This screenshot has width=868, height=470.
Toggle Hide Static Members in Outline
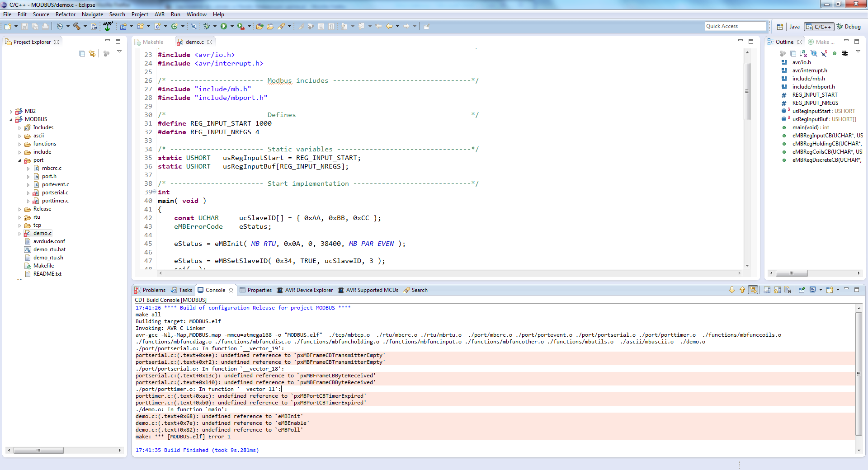(x=824, y=53)
